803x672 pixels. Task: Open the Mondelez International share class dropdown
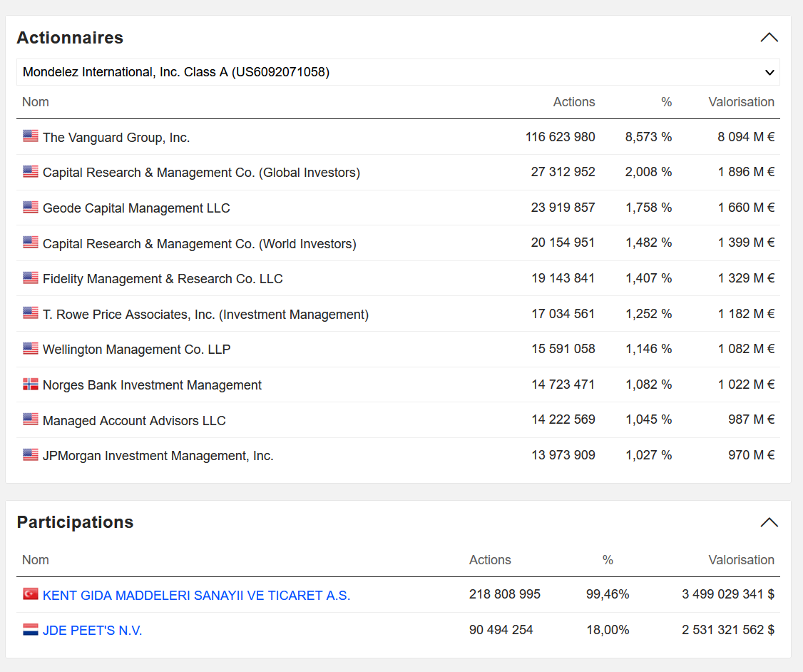tap(398, 72)
